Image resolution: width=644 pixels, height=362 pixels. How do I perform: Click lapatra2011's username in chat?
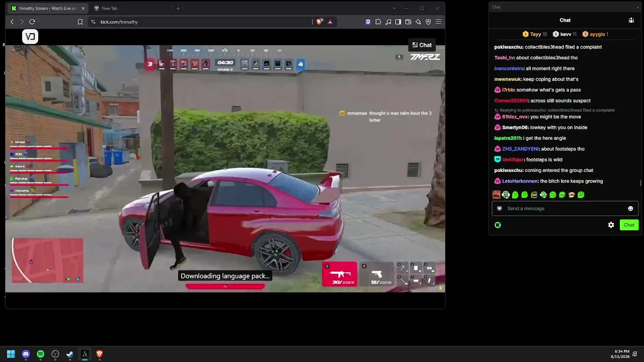click(x=508, y=138)
